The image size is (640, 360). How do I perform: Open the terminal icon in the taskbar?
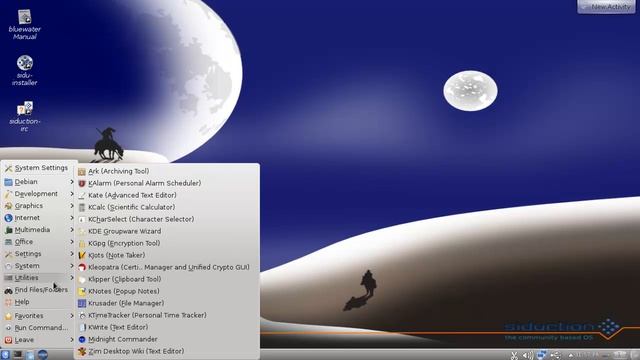(x=18, y=355)
